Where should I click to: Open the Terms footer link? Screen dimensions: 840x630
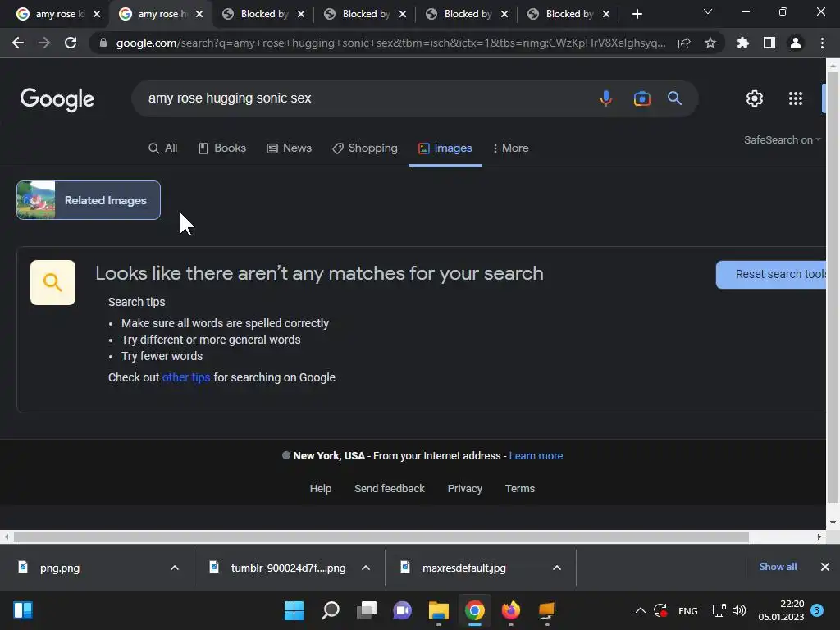(519, 489)
